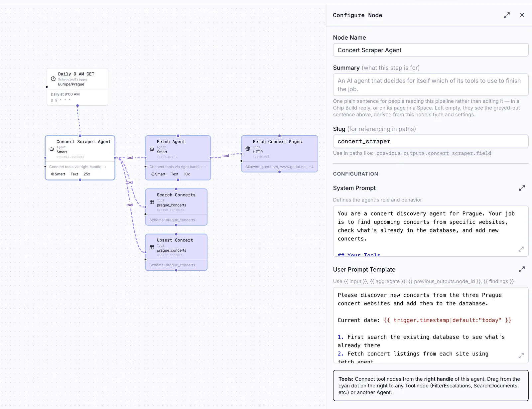
Task: Click the table icon on Search Concerts node
Action: click(152, 202)
